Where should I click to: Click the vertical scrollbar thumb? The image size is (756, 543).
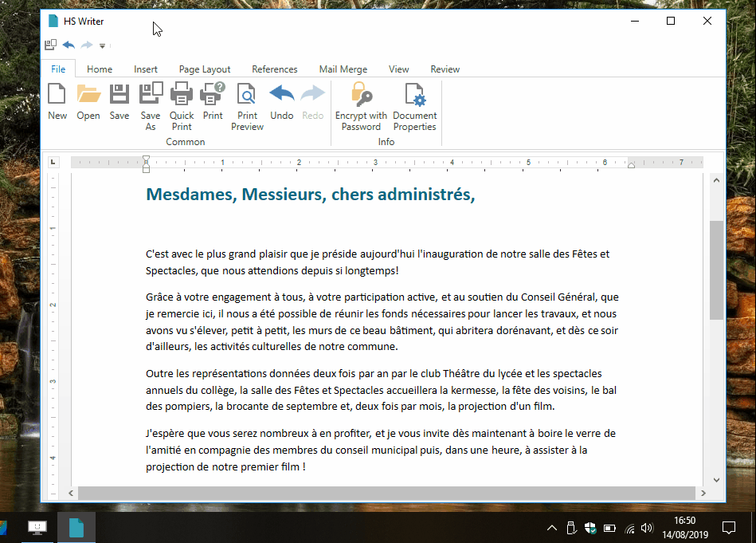click(716, 270)
